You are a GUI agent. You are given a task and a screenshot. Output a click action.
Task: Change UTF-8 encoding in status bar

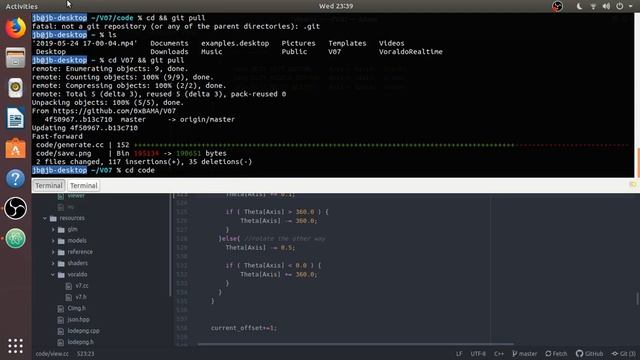click(478, 354)
